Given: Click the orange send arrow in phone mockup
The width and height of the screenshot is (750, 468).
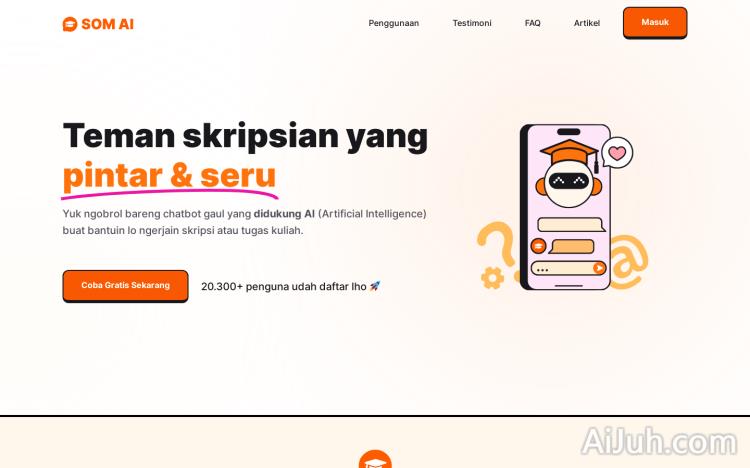Looking at the screenshot, I should pos(598,268).
